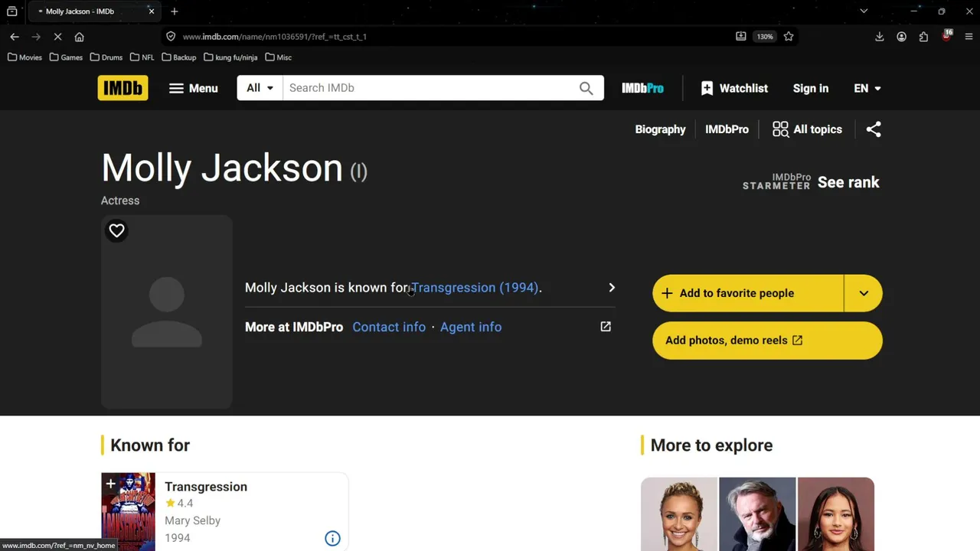
Task: Click the IMDb logo
Action: pyautogui.click(x=122, y=88)
